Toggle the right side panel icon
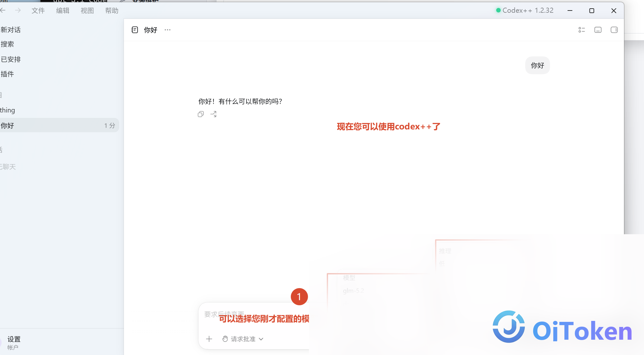This screenshot has height=355, width=644. [614, 30]
